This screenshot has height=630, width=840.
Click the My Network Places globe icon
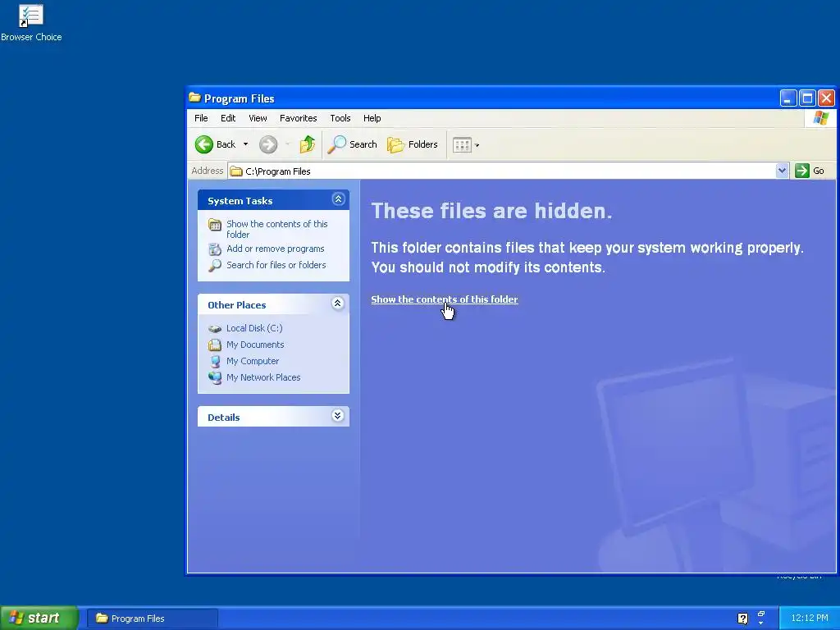(215, 377)
